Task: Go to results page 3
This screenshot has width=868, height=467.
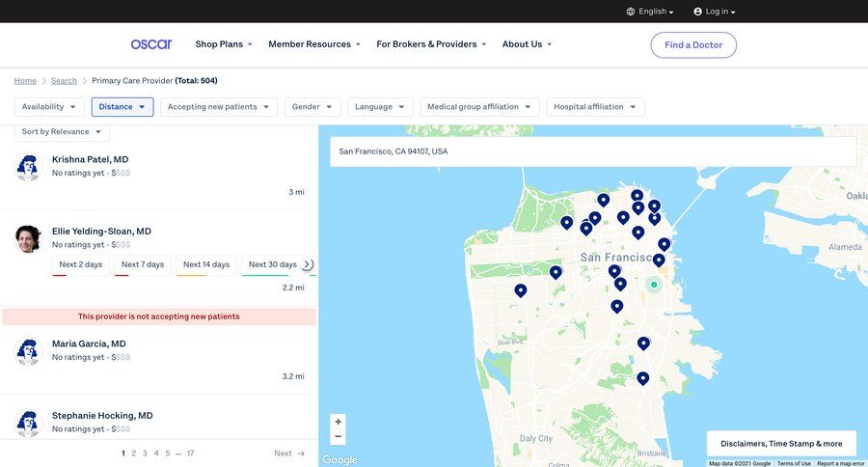Action: point(145,453)
